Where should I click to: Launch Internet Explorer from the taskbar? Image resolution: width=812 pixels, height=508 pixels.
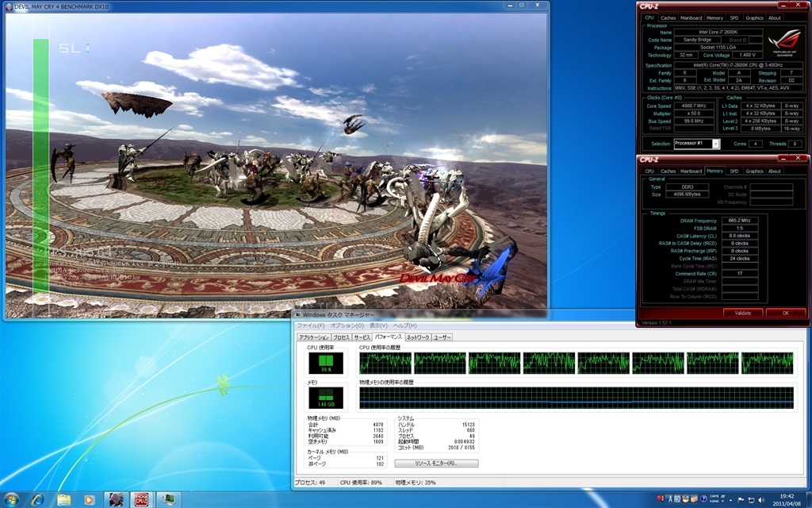[x=38, y=500]
